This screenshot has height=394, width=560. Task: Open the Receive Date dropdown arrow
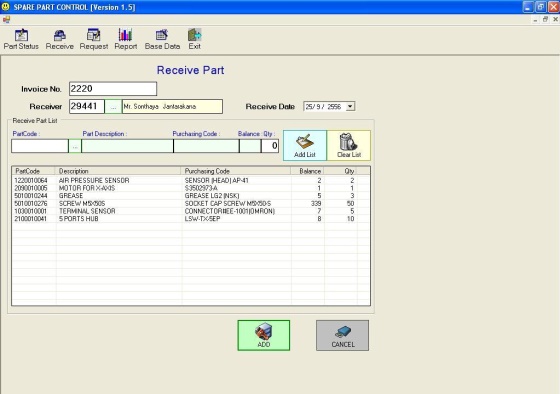coord(350,106)
